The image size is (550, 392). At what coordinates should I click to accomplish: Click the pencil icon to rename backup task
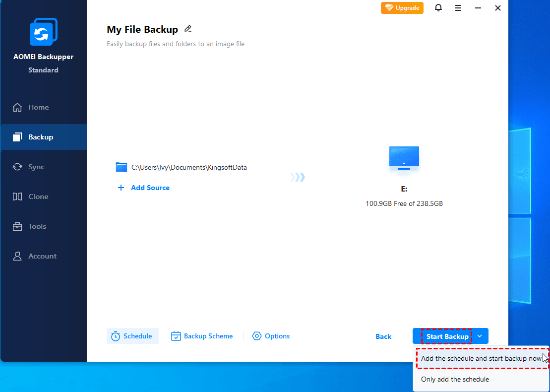point(188,29)
